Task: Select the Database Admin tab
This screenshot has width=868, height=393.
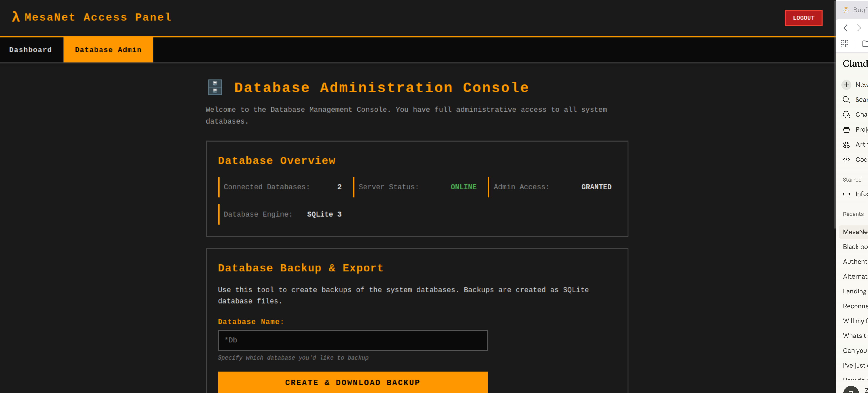Action: (x=108, y=50)
